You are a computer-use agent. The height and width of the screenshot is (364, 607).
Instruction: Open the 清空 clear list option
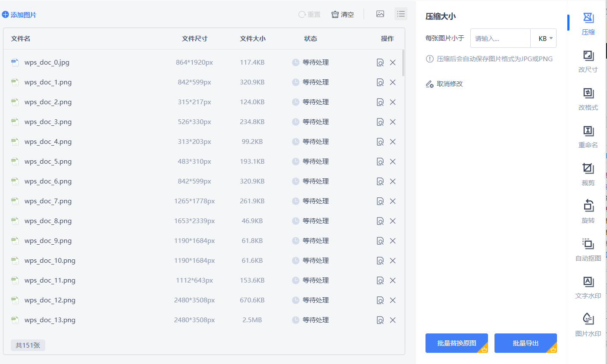[342, 14]
